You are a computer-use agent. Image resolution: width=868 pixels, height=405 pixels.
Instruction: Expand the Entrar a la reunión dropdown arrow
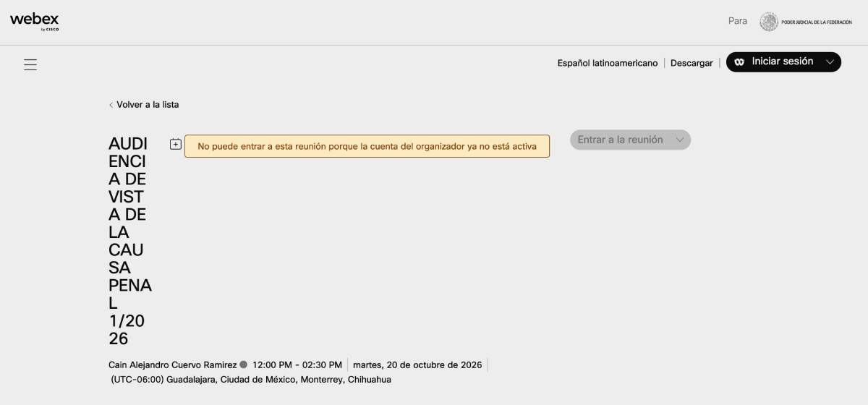tap(679, 140)
